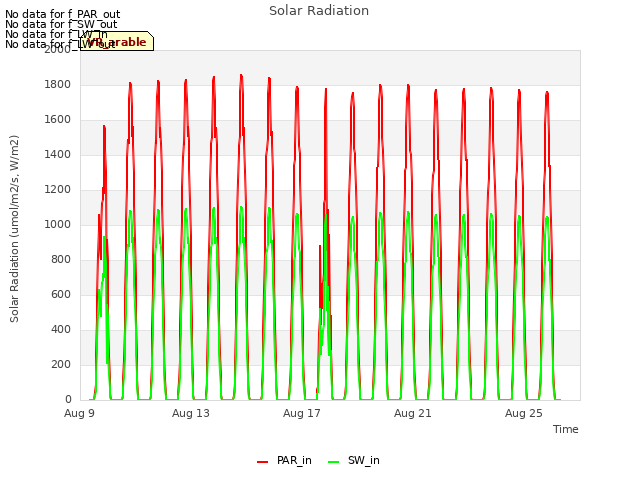The image size is (640, 480).
Task: Click the green SW_in legend swatch
Action: [333, 462]
